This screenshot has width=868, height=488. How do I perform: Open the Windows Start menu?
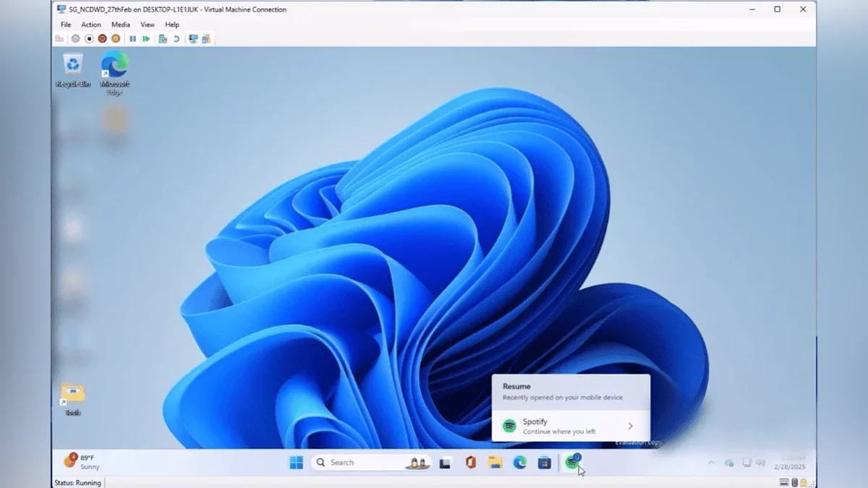tap(297, 463)
